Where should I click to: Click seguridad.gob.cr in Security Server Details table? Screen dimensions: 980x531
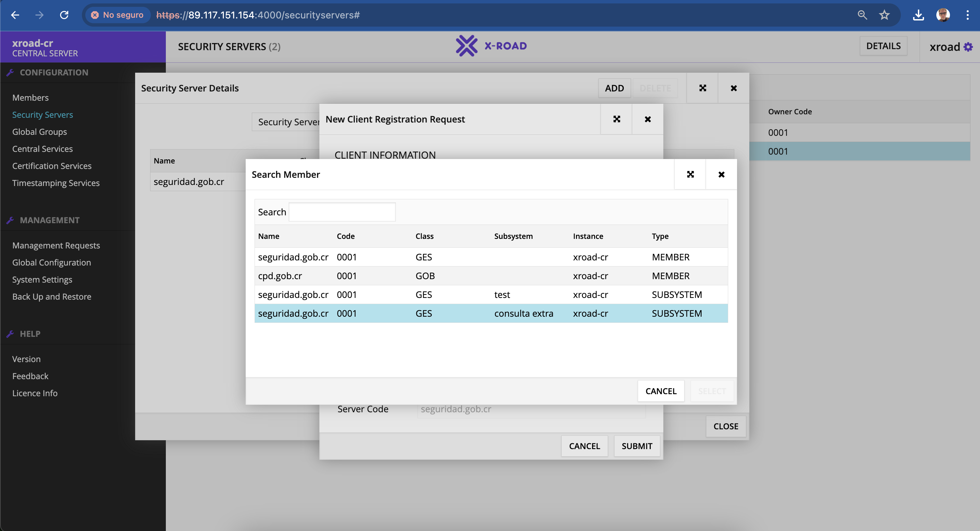click(x=189, y=182)
